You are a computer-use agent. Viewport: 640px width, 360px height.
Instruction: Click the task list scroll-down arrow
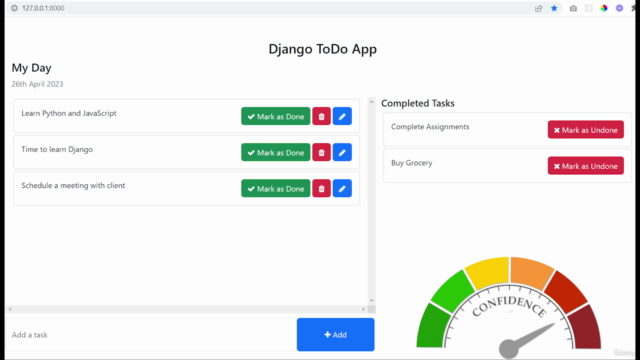pyautogui.click(x=371, y=301)
